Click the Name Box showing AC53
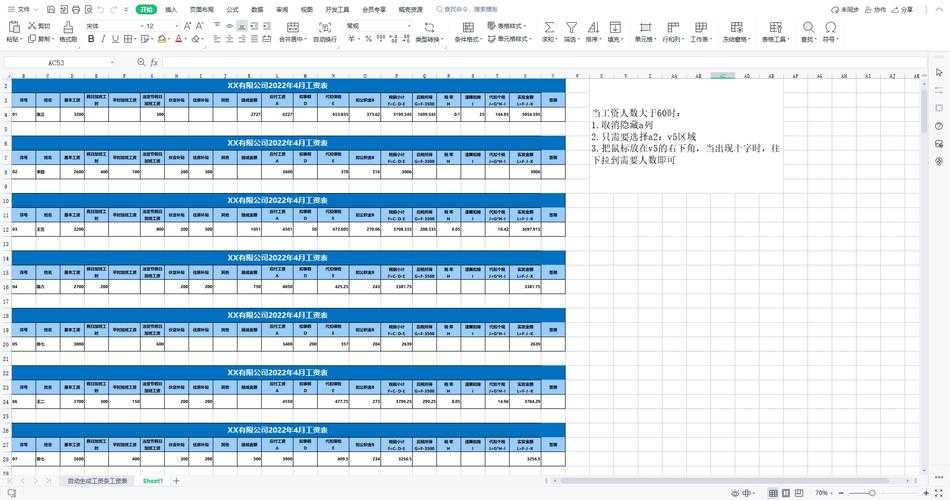This screenshot has width=950, height=500. (56, 62)
